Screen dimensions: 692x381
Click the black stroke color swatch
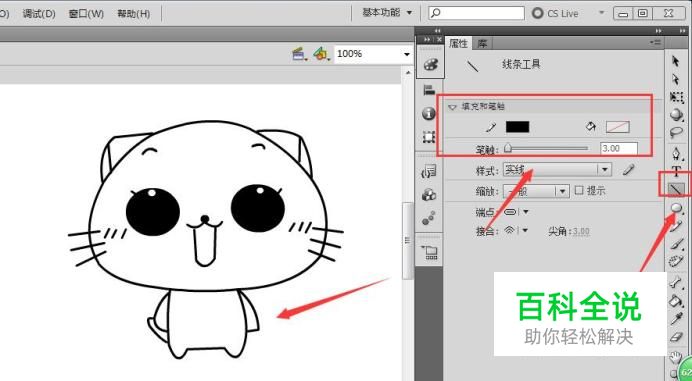point(517,127)
